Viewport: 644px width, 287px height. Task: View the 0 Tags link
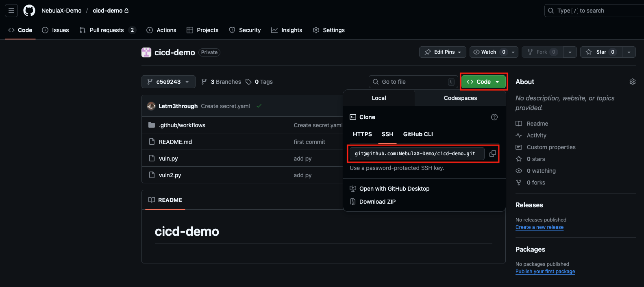[x=259, y=82]
